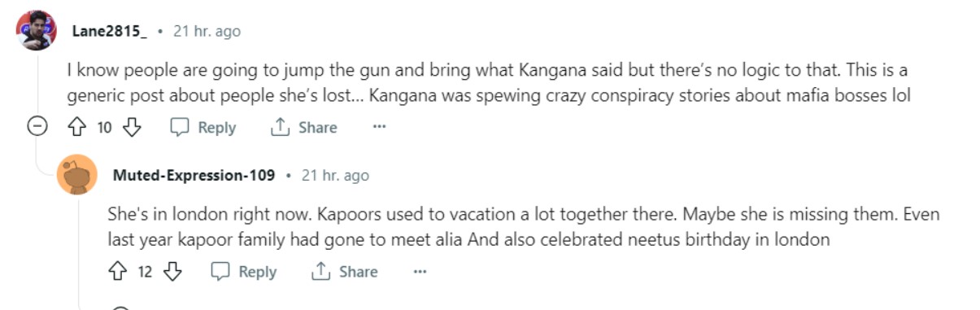Click the speech bubble icon beside first Reply
The image size is (980, 310).
tap(181, 127)
